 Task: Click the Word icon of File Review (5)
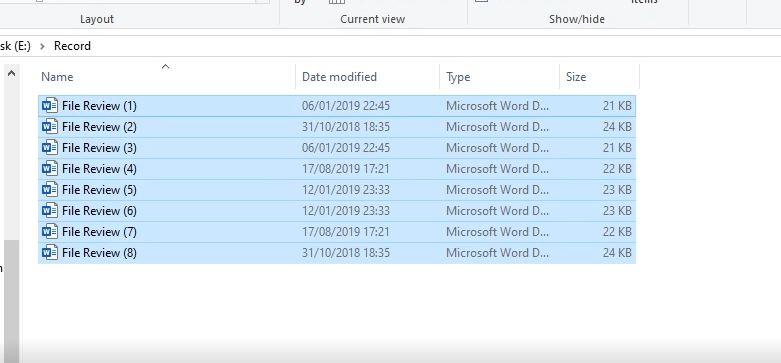(x=50, y=189)
